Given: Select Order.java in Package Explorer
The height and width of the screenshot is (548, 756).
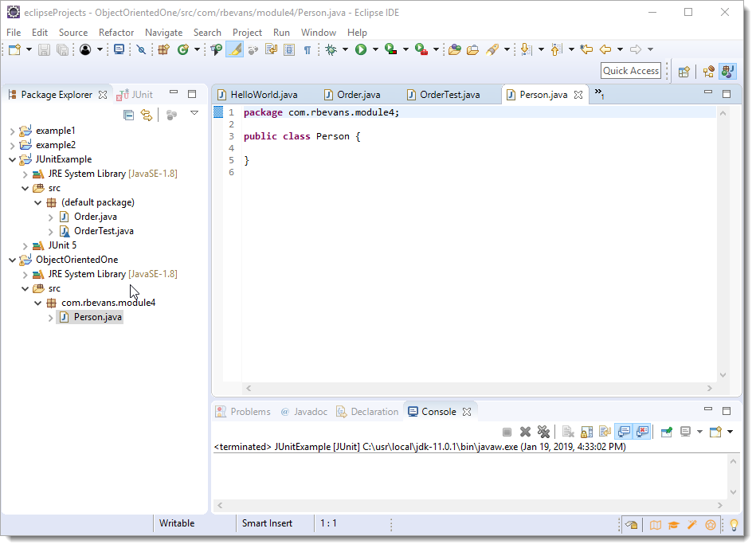Looking at the screenshot, I should coord(96,217).
